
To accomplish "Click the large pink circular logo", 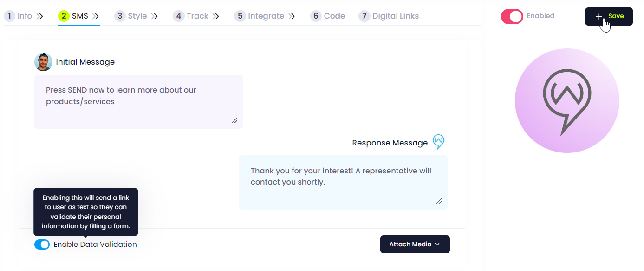I will coord(567,100).
